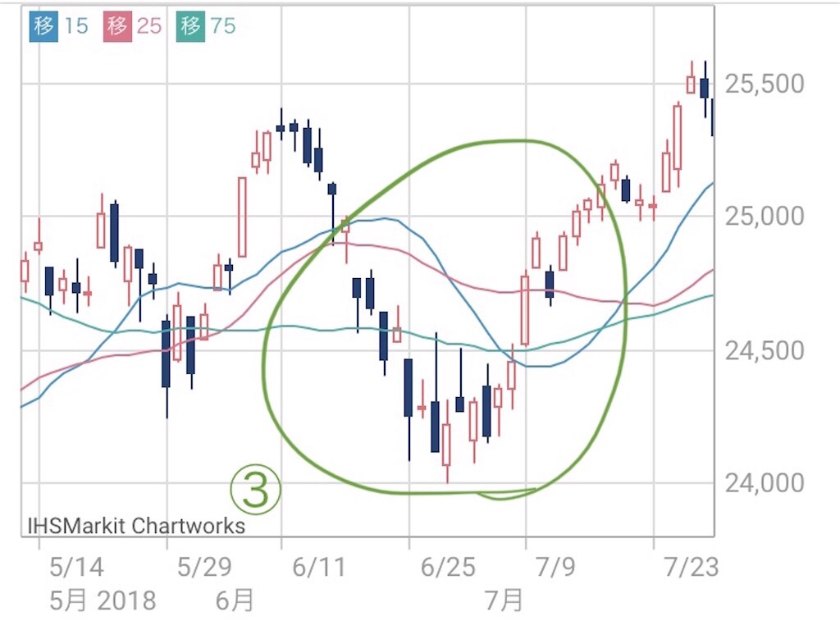The width and height of the screenshot is (840, 621).
Task: Click the 5/14 date axis label
Action: [x=76, y=567]
